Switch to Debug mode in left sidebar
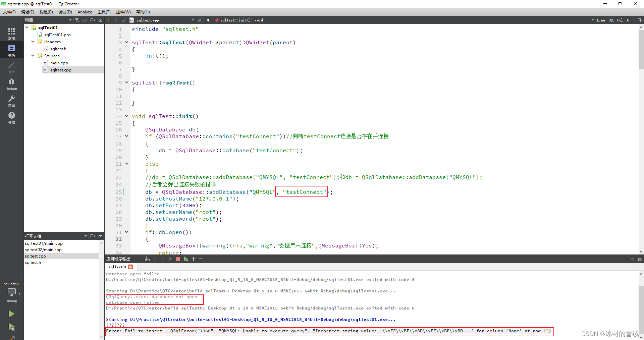The image size is (644, 340). click(11, 83)
